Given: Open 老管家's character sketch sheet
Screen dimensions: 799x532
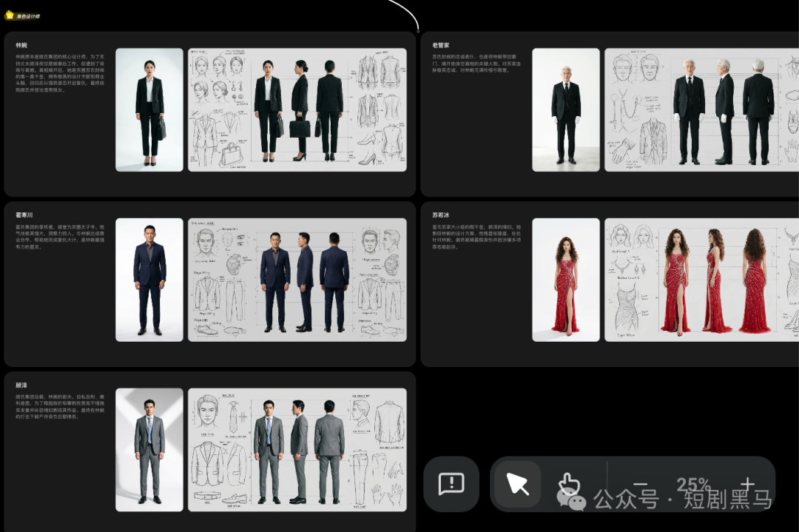Looking at the screenshot, I should (x=701, y=110).
